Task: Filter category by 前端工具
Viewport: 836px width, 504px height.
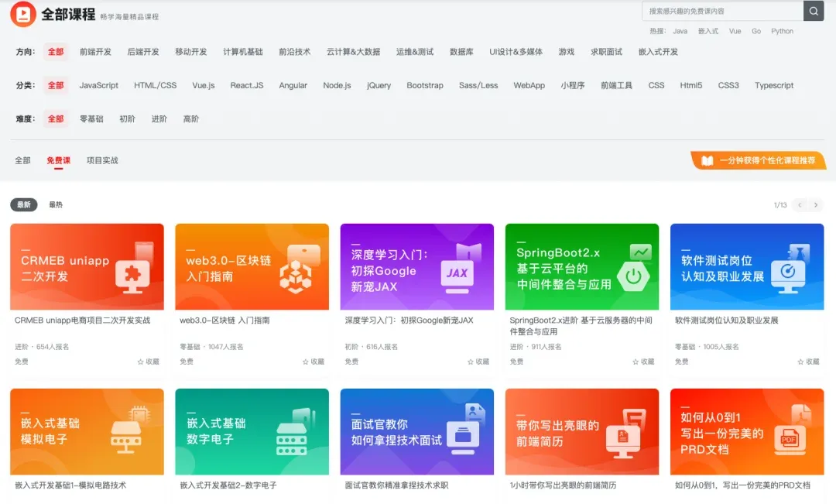Action: [x=616, y=85]
